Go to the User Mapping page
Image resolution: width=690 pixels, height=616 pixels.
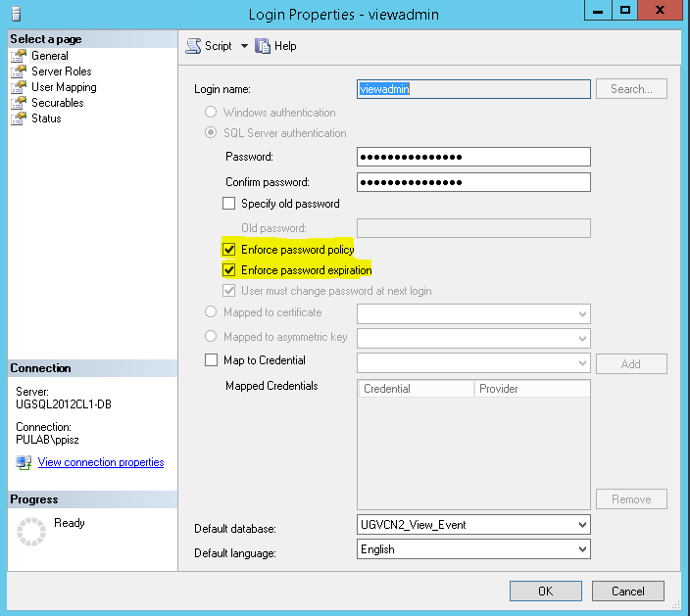[64, 87]
